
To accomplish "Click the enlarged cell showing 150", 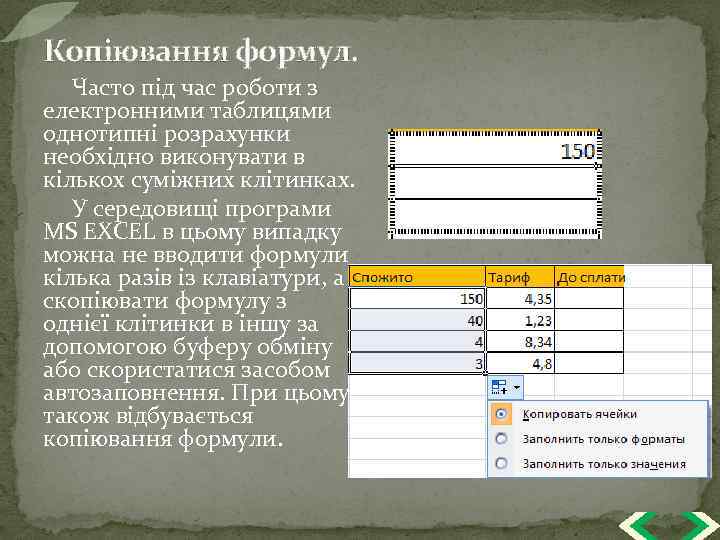I will (495, 150).
